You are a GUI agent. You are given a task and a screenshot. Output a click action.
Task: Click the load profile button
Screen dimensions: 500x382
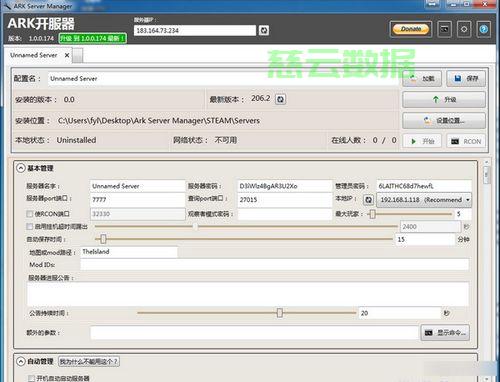click(x=422, y=79)
